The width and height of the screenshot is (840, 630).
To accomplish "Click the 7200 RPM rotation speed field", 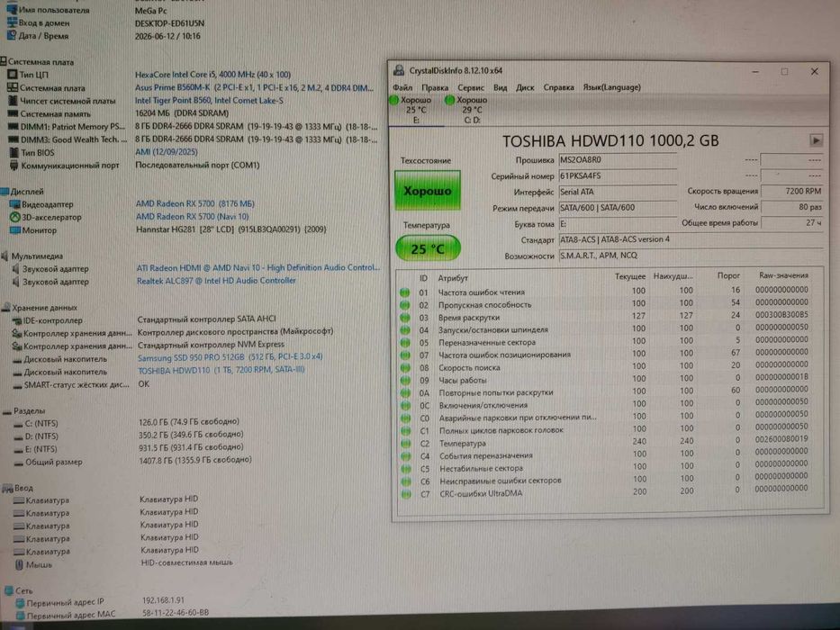I will [791, 191].
